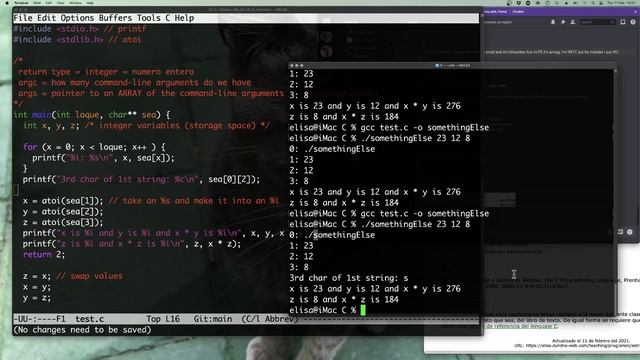
Task: Open the Emacs Buffers menu
Action: (116, 18)
